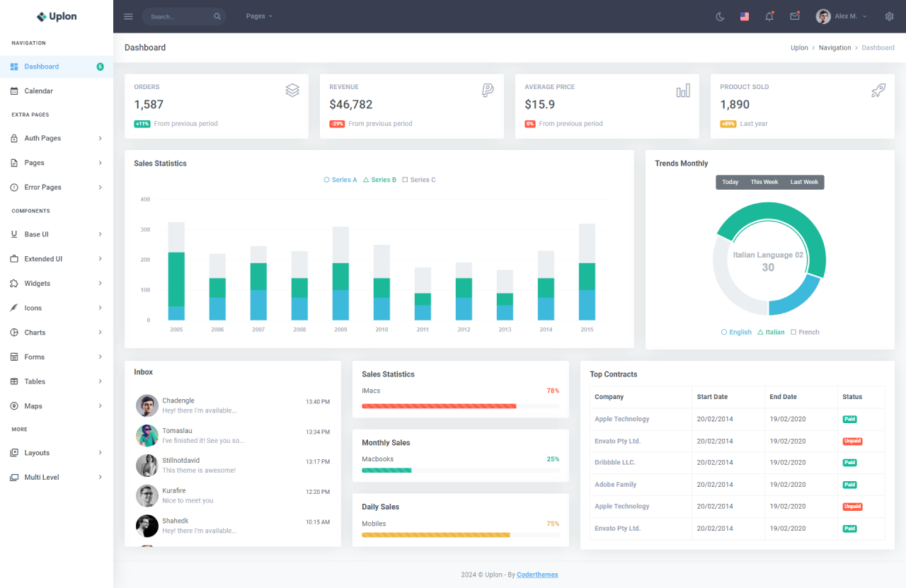This screenshot has width=906, height=588.
Task: Click the Average Price bar-chart icon
Action: pos(683,90)
